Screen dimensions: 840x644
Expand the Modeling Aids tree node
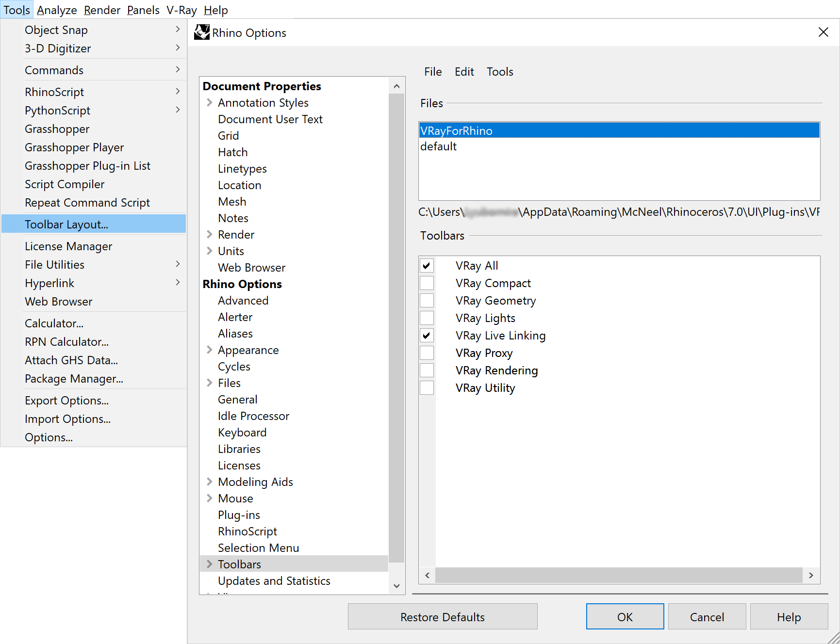click(x=209, y=482)
